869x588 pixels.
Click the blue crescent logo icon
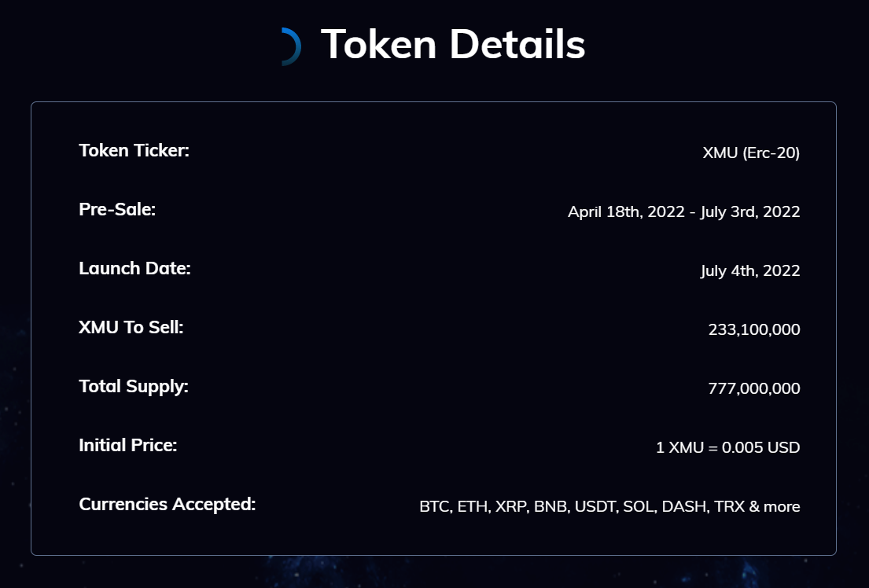click(292, 46)
